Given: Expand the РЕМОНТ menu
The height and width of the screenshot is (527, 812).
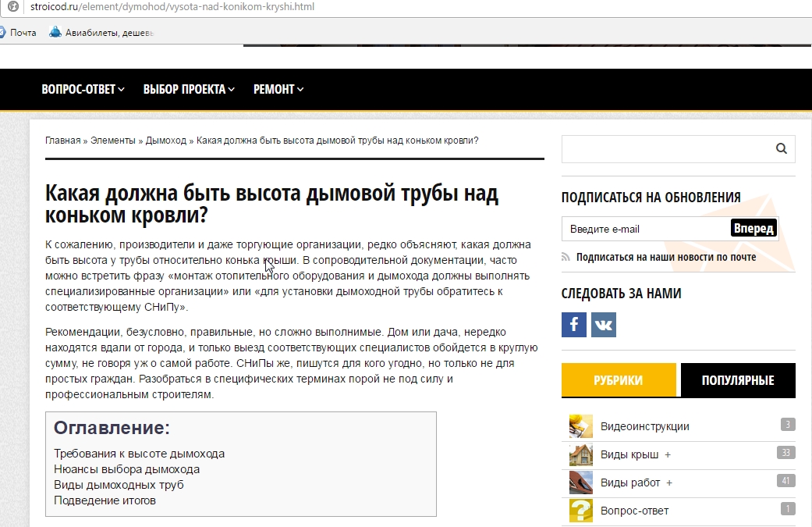Looking at the screenshot, I should [x=278, y=89].
